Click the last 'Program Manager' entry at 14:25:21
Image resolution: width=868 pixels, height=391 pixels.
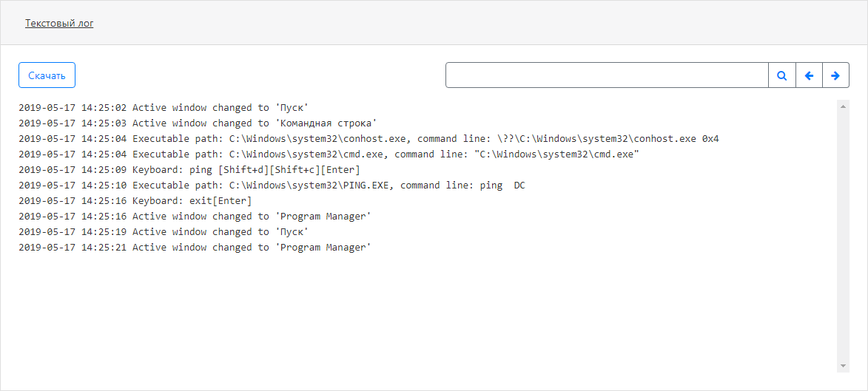[195, 248]
